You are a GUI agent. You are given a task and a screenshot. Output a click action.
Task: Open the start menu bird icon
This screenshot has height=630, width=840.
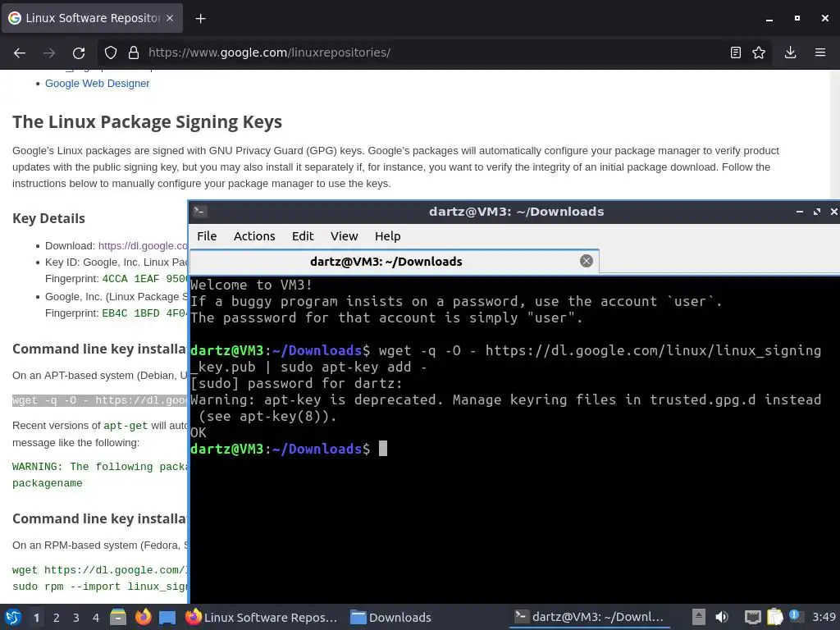13,617
